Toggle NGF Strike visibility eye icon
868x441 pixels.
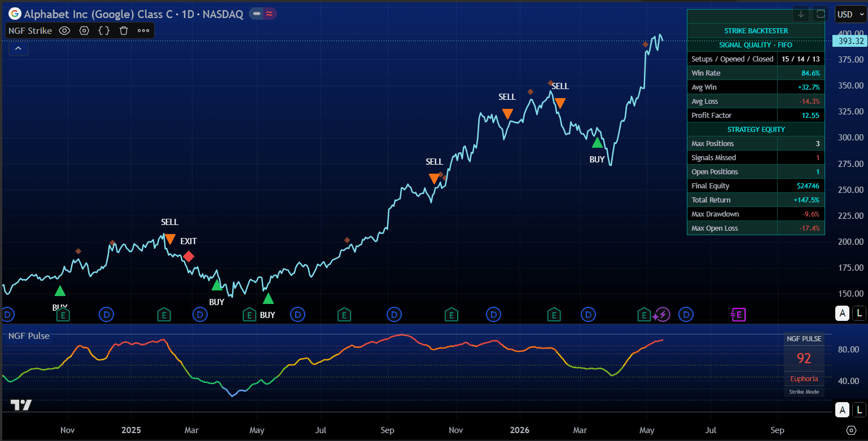click(x=64, y=31)
